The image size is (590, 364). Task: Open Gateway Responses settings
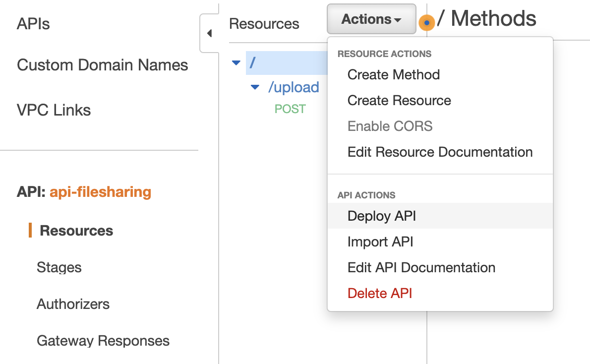[103, 341]
